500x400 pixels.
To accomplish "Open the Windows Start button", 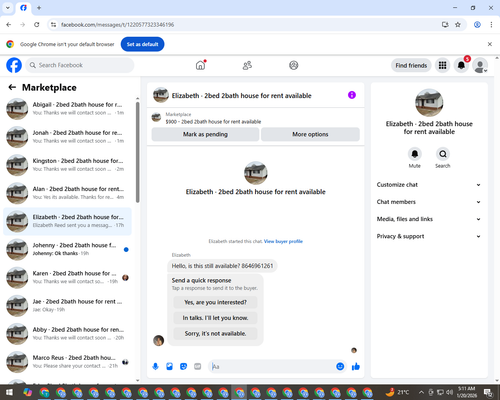I will click(x=9, y=392).
